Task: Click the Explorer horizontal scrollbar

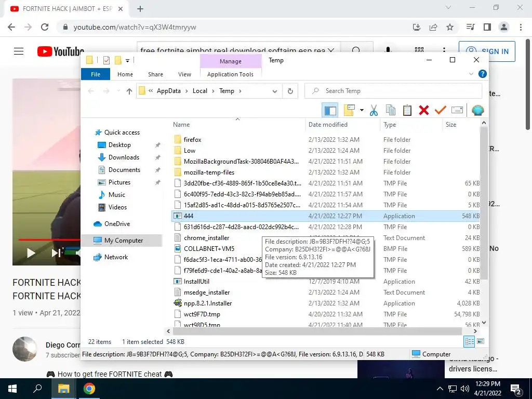Action: point(317,331)
